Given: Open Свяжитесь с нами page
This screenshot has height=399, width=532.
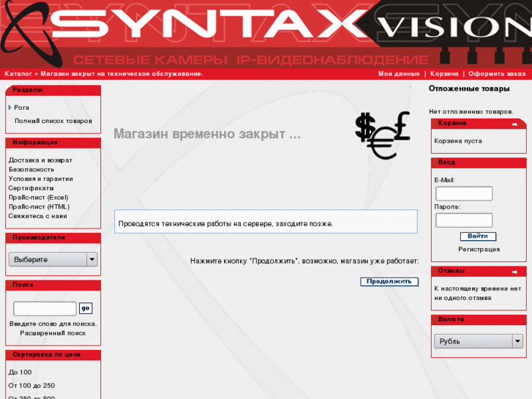Looking at the screenshot, I should 37,216.
